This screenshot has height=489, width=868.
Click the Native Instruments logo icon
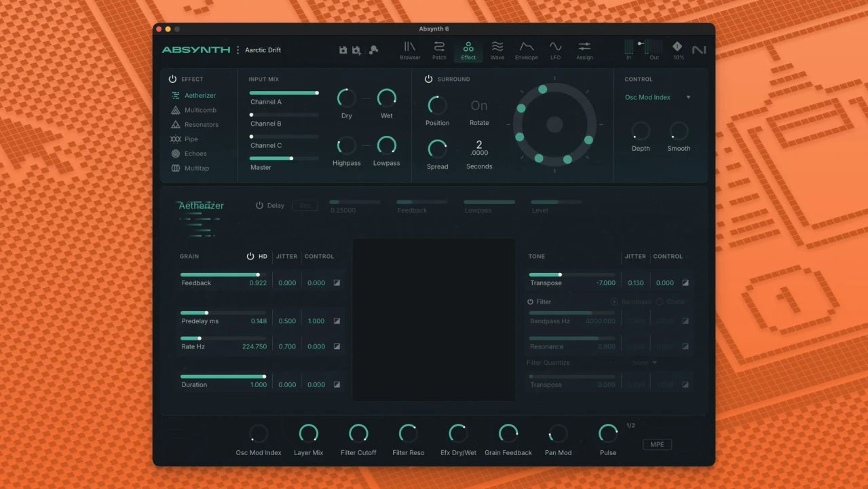pyautogui.click(x=699, y=50)
